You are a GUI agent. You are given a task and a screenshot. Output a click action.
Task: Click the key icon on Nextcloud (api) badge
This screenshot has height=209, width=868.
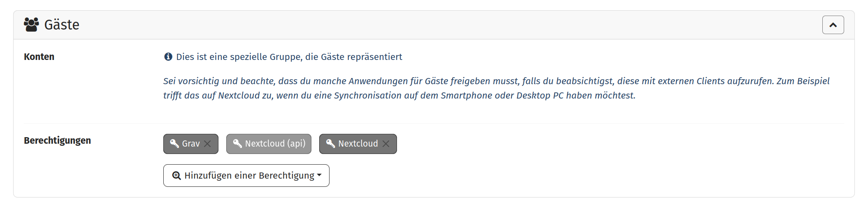coord(237,144)
